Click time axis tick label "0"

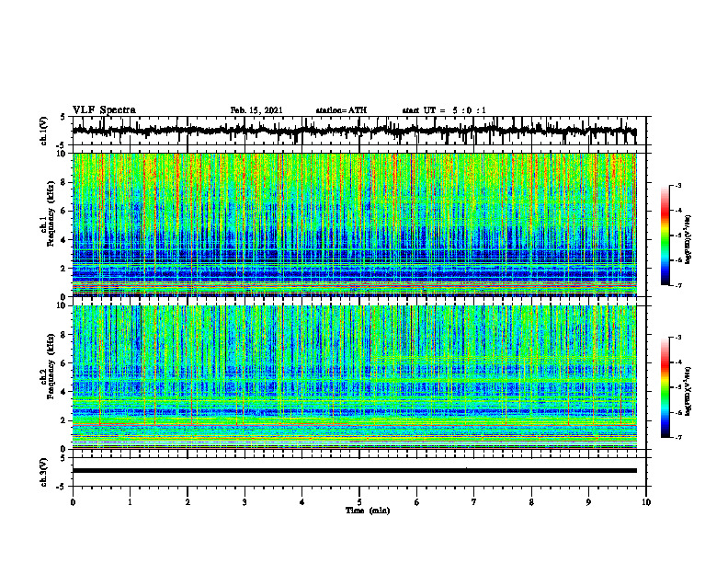(x=73, y=502)
